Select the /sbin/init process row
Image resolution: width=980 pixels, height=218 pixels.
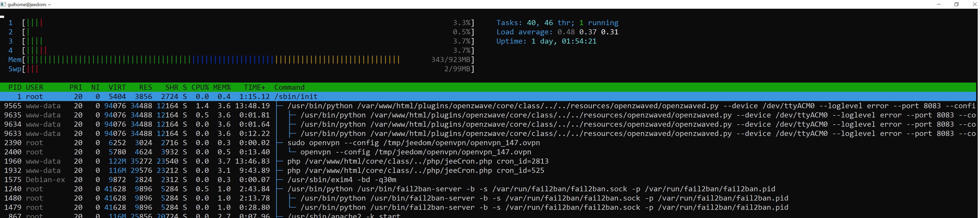coord(489,96)
